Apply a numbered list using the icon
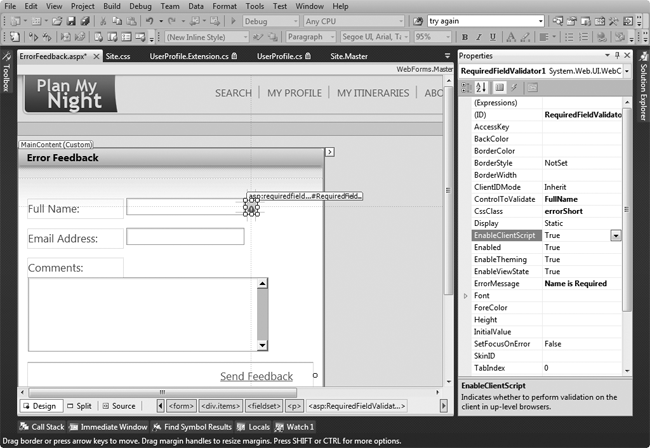Viewport: 650px width, 448px height. [583, 37]
